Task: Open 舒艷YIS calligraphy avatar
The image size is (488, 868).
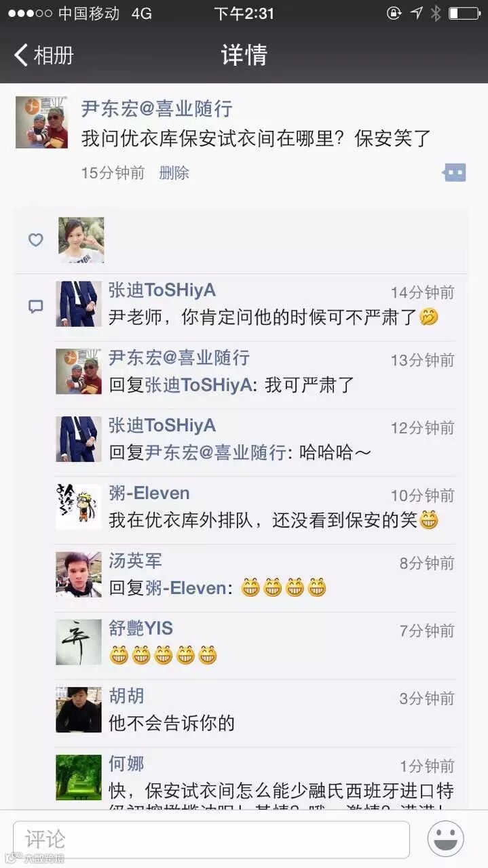Action: coord(79,642)
